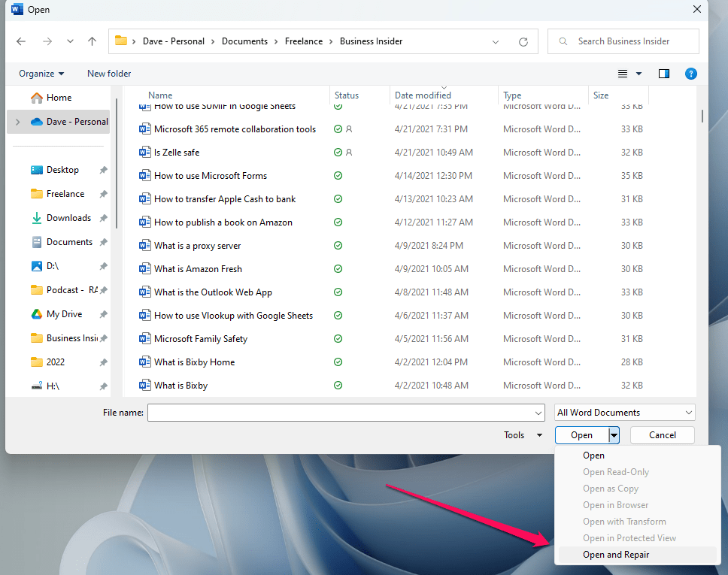The width and height of the screenshot is (728, 575).
Task: Click the Open button's dropdown arrow
Action: [614, 435]
